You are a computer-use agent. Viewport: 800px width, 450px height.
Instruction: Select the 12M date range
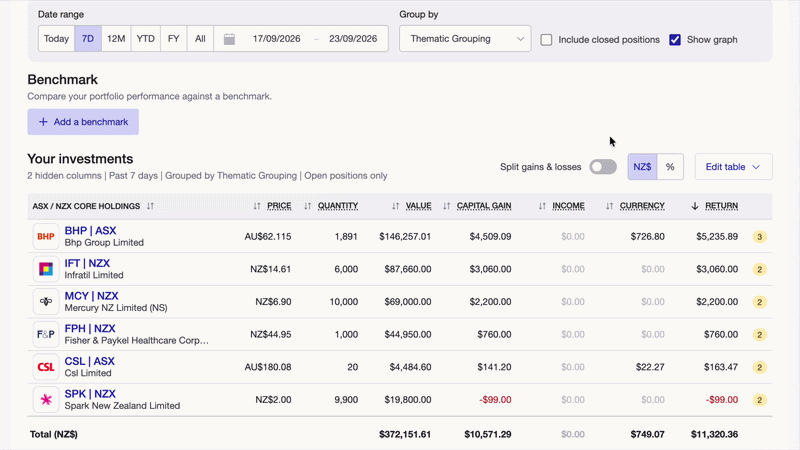pyautogui.click(x=116, y=39)
